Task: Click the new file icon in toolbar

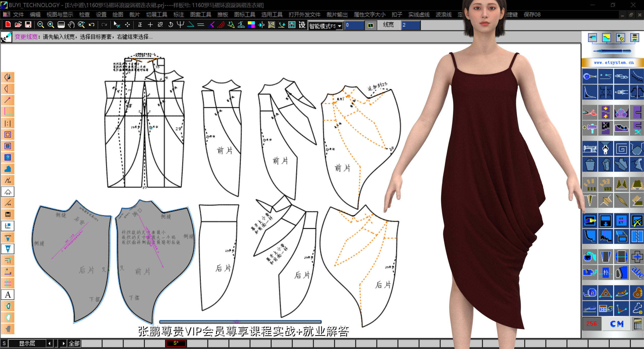Action: point(8,25)
